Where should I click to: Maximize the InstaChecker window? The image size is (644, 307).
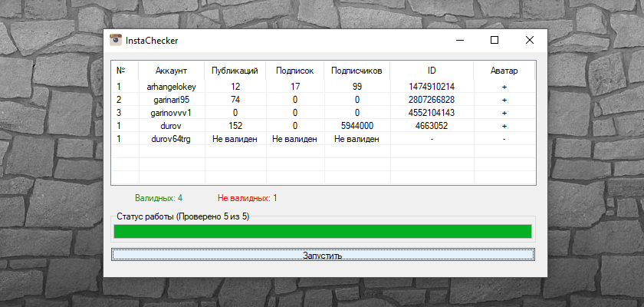(495, 40)
